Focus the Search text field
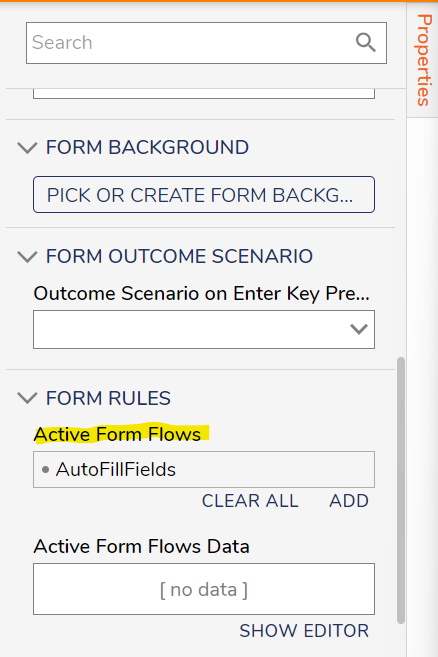Viewport: 438px width, 657px height. click(x=191, y=43)
